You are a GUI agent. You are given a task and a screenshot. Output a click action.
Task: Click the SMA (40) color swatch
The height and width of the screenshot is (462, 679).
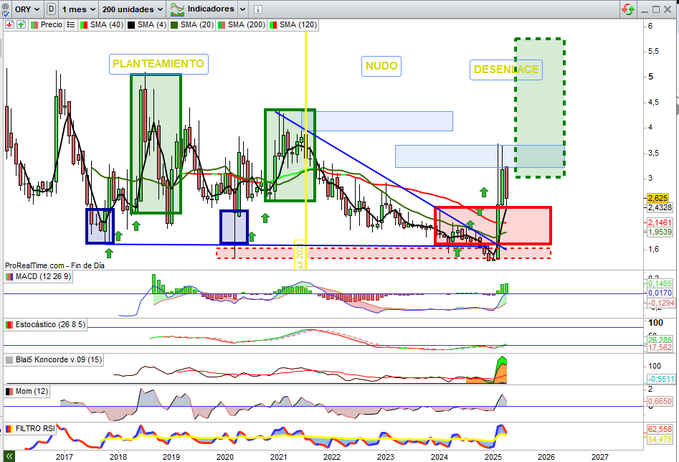pyautogui.click(x=84, y=25)
